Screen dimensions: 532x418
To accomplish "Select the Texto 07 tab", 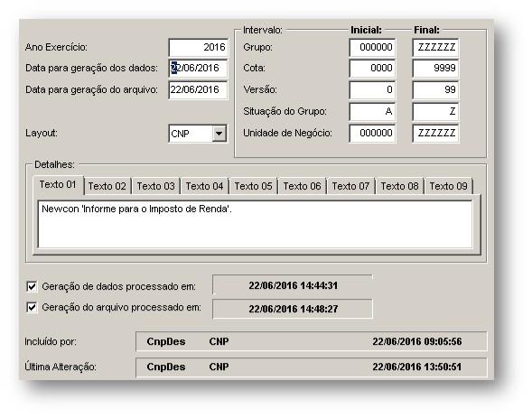I will [350, 186].
